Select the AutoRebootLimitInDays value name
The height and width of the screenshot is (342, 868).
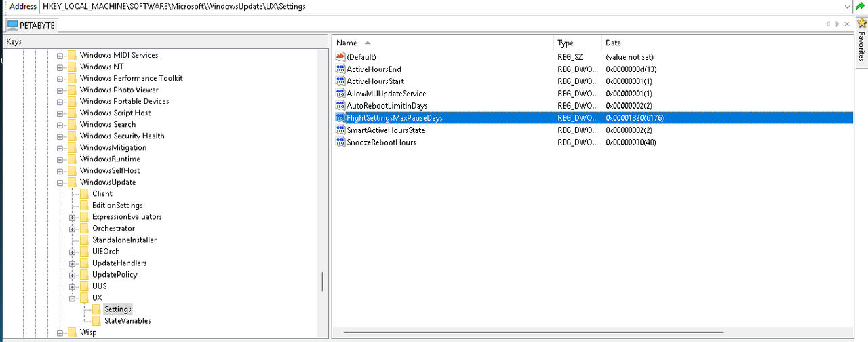[387, 106]
